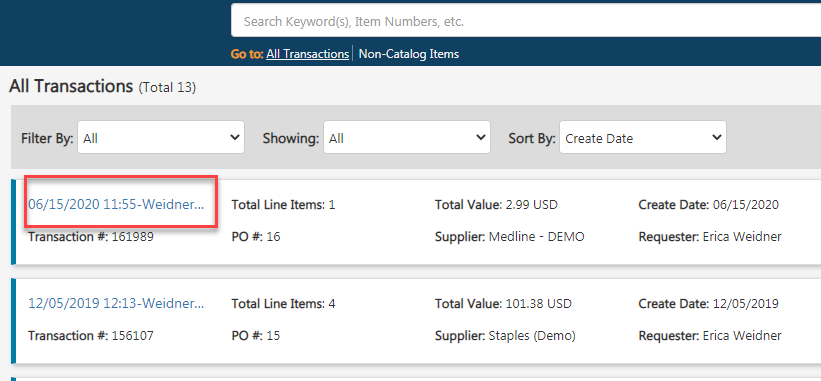Click PO # 16 value
The image size is (821, 381).
256,237
